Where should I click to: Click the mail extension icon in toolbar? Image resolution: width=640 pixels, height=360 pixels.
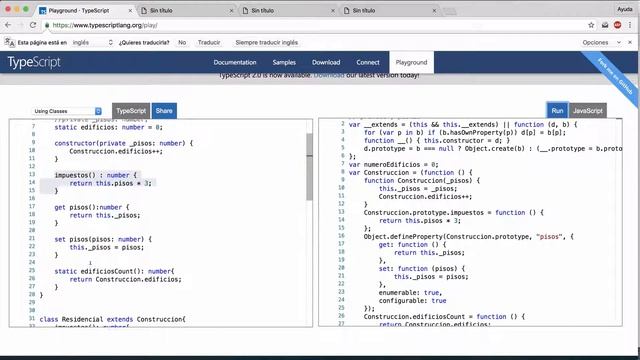coord(605,25)
